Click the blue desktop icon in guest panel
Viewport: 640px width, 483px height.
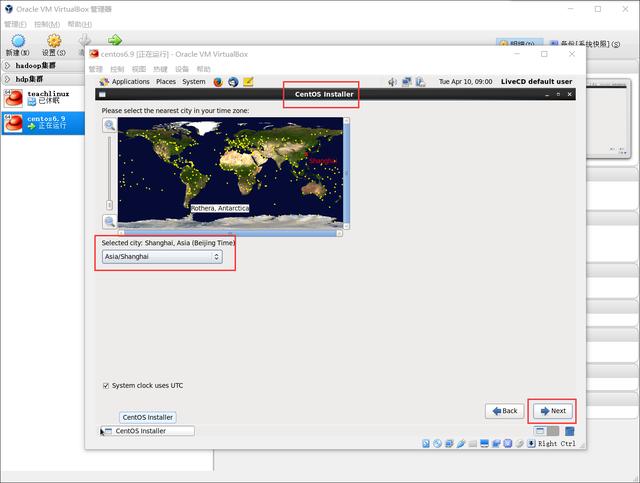[570, 431]
